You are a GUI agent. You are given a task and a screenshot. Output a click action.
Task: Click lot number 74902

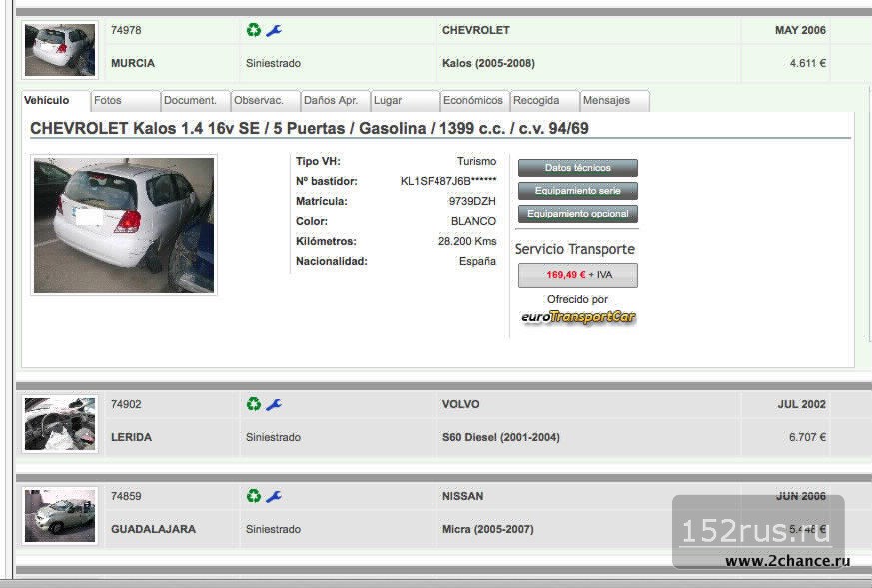point(126,404)
